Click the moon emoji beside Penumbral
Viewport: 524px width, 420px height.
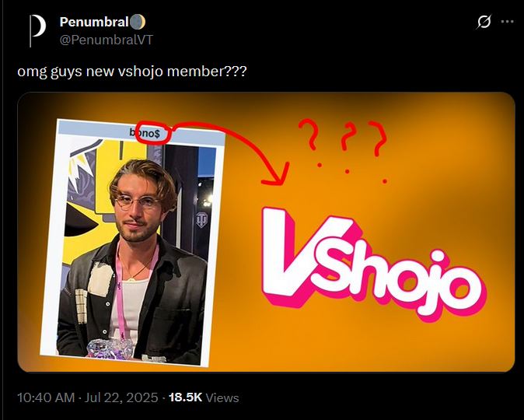[x=138, y=23]
